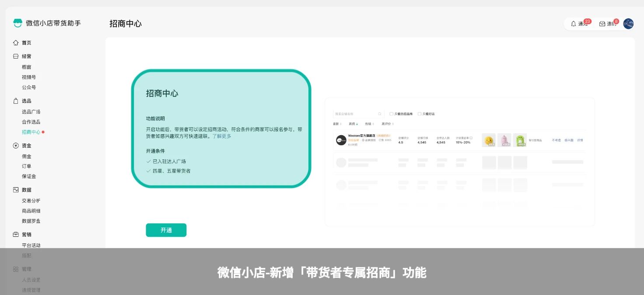
Task: Click the 微信小店带货助手 green shop logo
Action: 17,23
